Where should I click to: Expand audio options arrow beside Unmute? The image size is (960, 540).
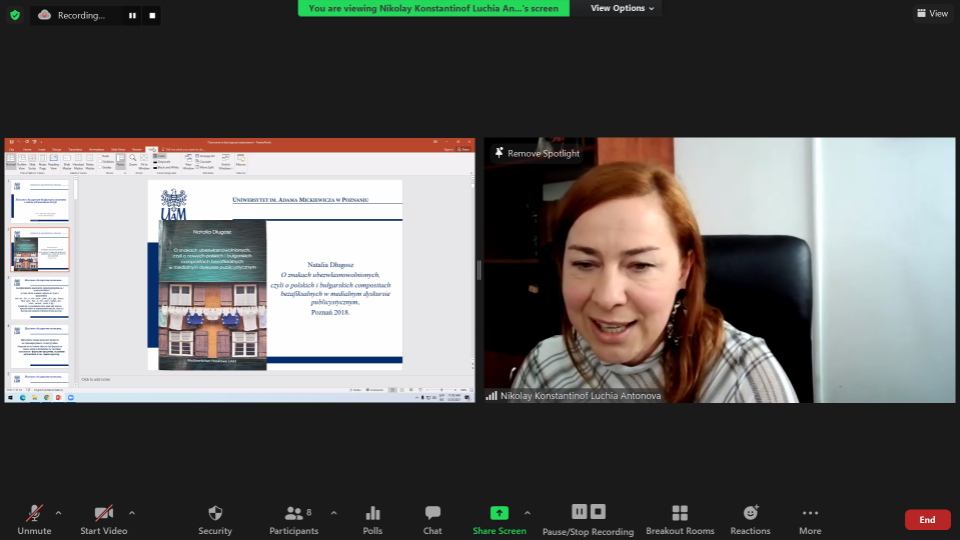click(x=58, y=513)
